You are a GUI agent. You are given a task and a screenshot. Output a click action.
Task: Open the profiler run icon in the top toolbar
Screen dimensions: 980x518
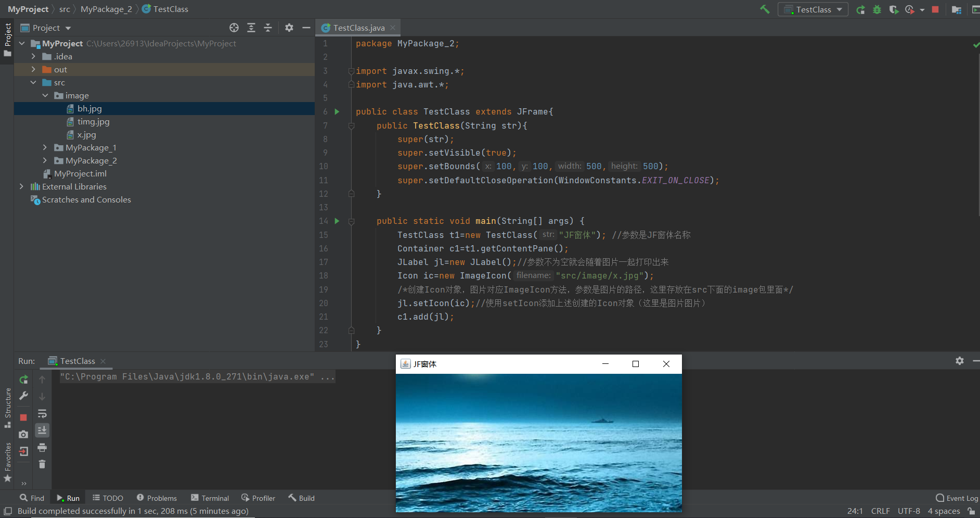(x=909, y=9)
